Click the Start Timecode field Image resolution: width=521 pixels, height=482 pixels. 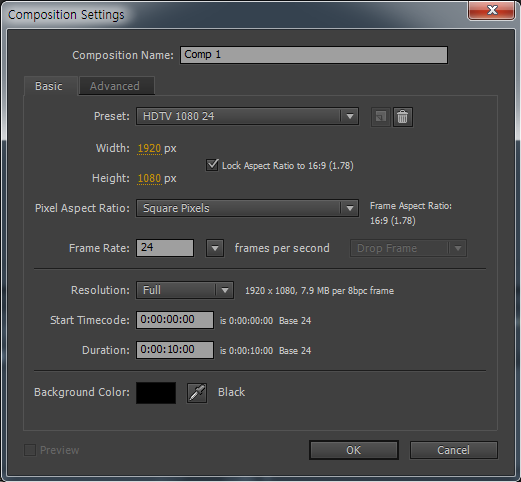[x=175, y=320]
